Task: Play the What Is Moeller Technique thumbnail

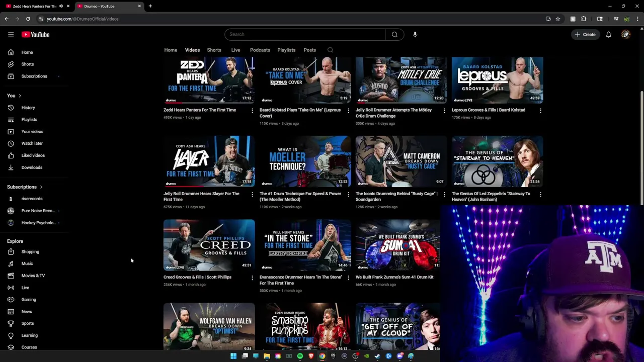Action: (305, 161)
